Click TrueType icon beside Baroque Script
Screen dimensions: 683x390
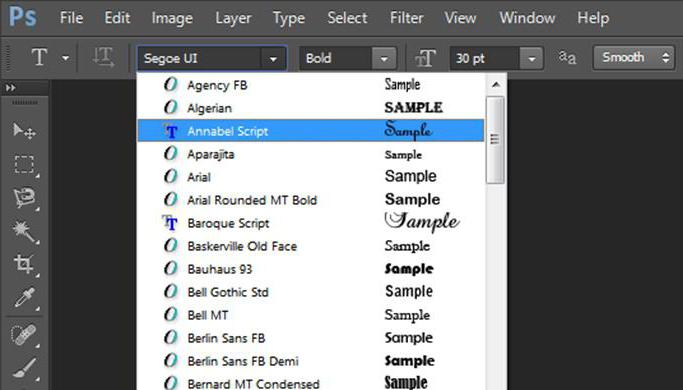click(170, 223)
